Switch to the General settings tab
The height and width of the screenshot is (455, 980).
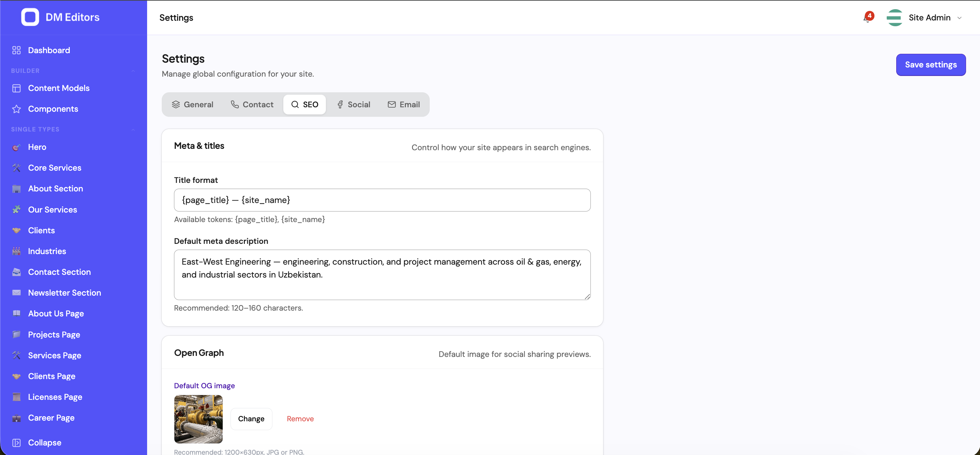192,105
